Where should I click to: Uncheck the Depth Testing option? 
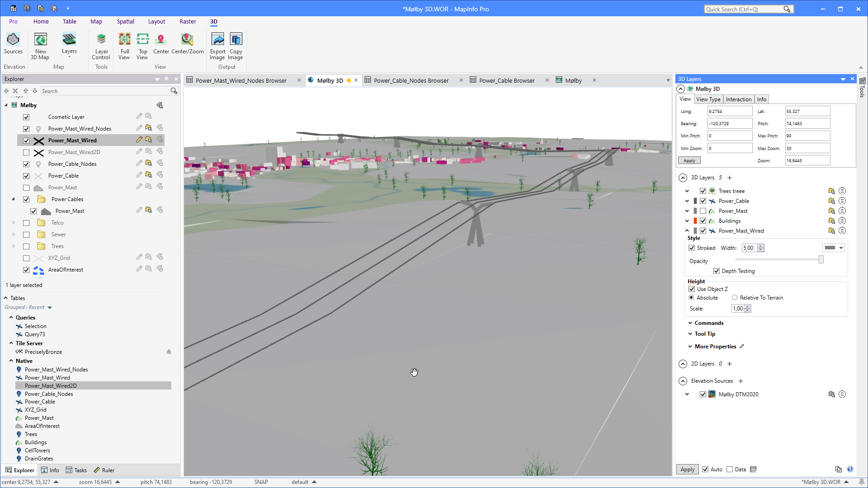coord(717,271)
